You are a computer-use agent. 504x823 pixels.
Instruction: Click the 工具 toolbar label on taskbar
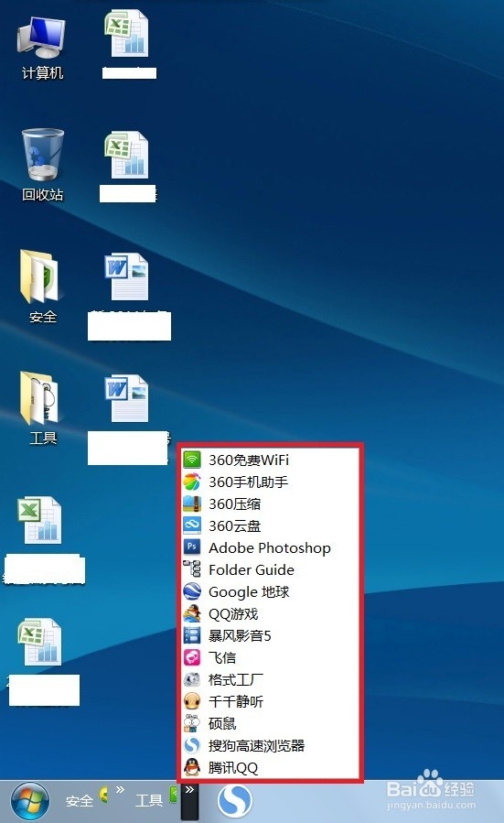pyautogui.click(x=149, y=800)
